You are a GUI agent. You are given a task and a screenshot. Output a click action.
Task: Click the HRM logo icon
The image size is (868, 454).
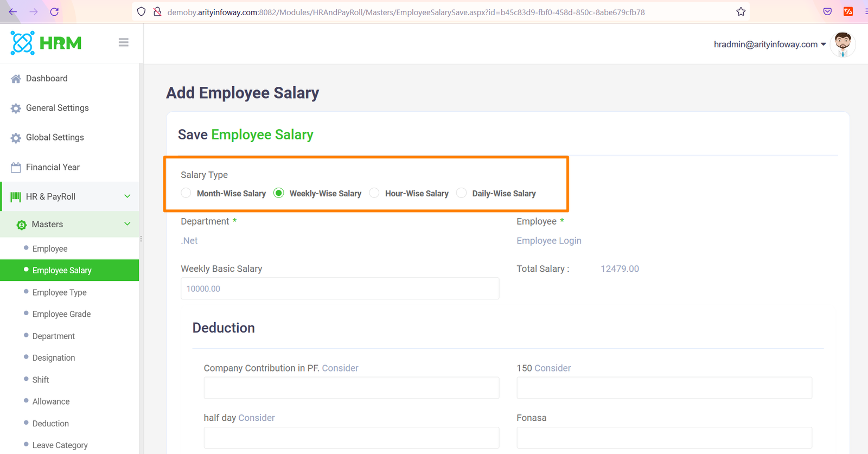click(x=23, y=43)
